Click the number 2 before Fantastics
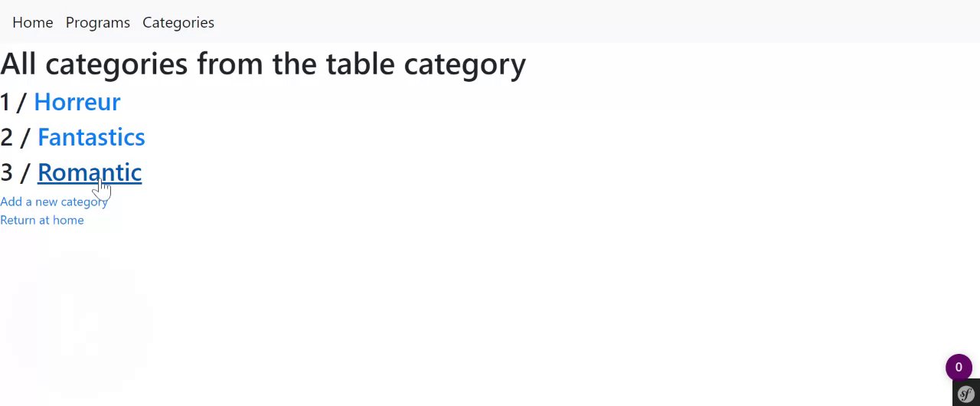The height and width of the screenshot is (406, 980). pyautogui.click(x=7, y=137)
